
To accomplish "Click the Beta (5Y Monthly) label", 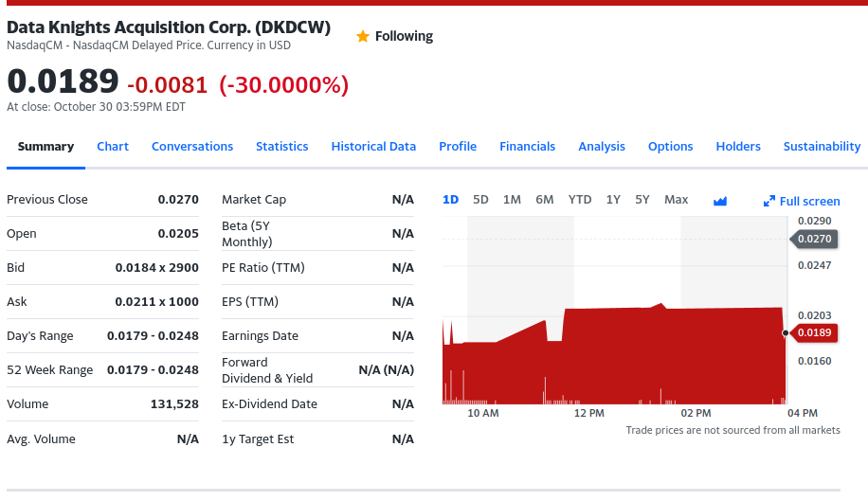I will 247,234.
